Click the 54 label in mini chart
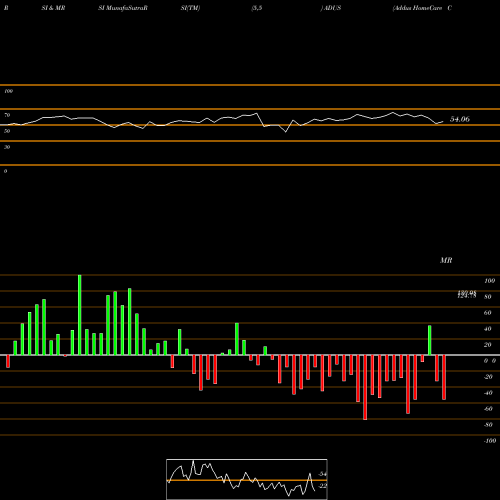Image resolution: width=500 pixels, height=500 pixels. (x=323, y=474)
